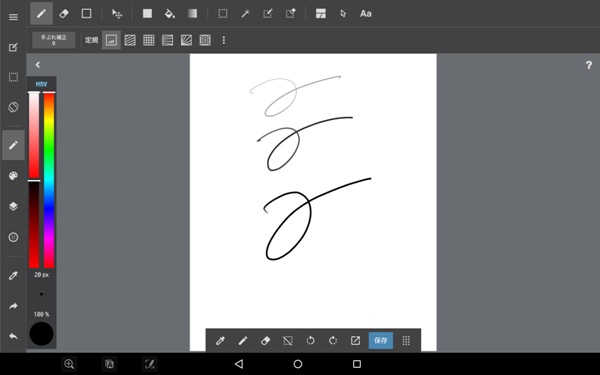
Task: Open the grid shortcut menu in bottom bar
Action: [406, 341]
